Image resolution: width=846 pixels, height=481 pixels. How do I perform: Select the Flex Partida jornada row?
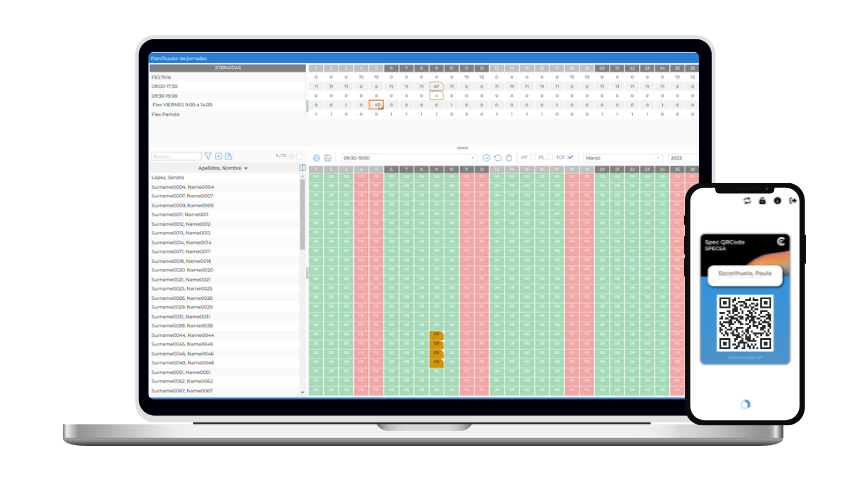click(228, 114)
